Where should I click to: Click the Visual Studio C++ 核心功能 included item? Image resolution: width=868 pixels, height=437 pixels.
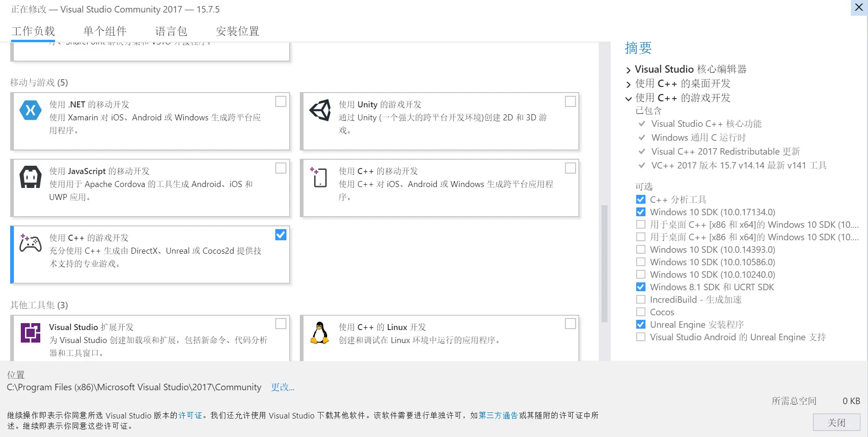click(707, 124)
